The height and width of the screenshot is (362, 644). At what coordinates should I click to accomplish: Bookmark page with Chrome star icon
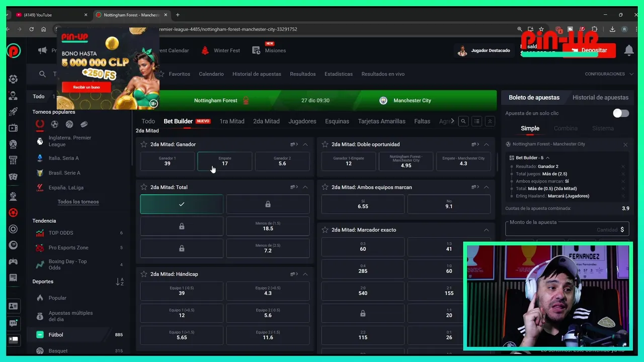click(541, 29)
